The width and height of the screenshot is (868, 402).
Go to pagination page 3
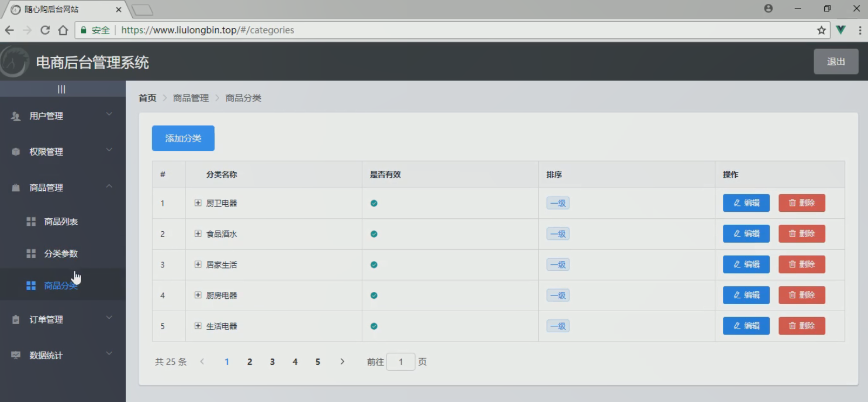click(x=273, y=362)
